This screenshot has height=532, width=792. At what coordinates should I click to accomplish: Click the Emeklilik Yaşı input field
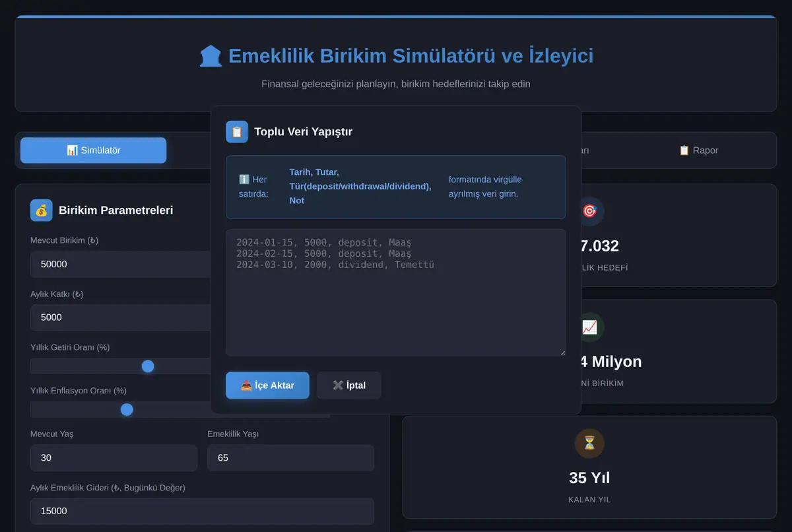(290, 457)
